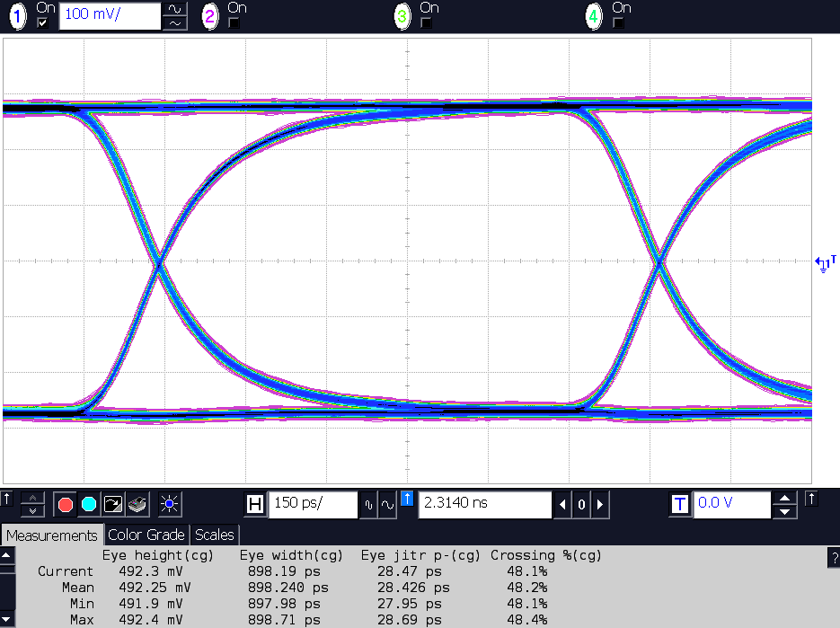This screenshot has height=628, width=840.
Task: Enable channel 3 with its On checkbox
Action: (x=426, y=22)
